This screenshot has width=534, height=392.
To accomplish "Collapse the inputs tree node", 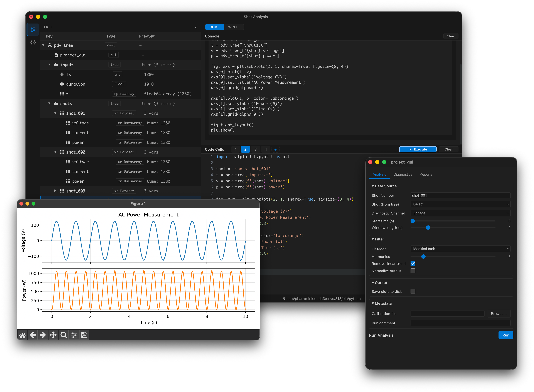I will (x=49, y=65).
